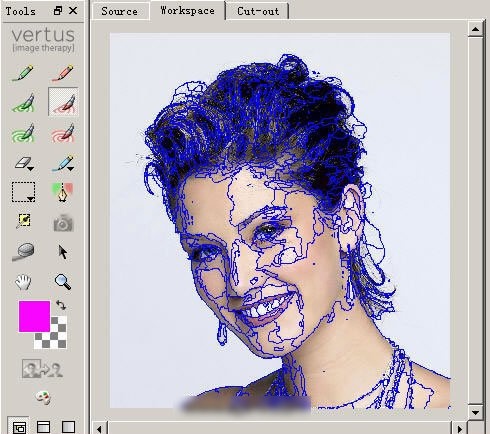Choose the red outside-edge brush tool

point(63,102)
